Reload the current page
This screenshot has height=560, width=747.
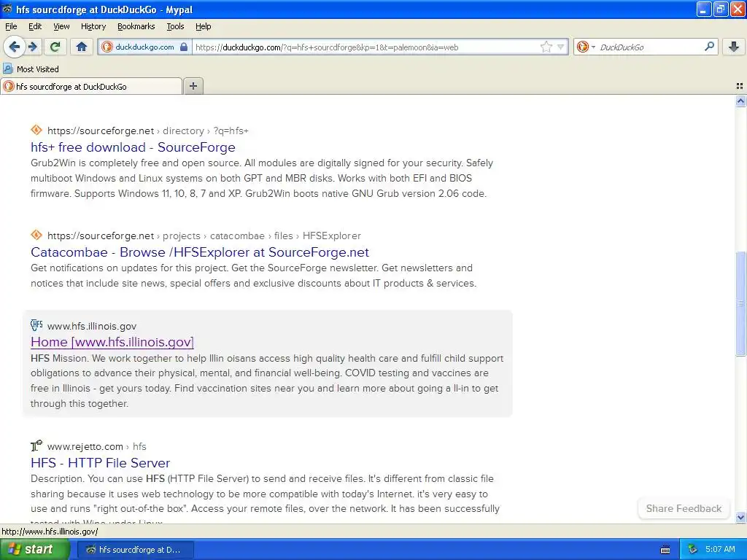click(x=55, y=47)
